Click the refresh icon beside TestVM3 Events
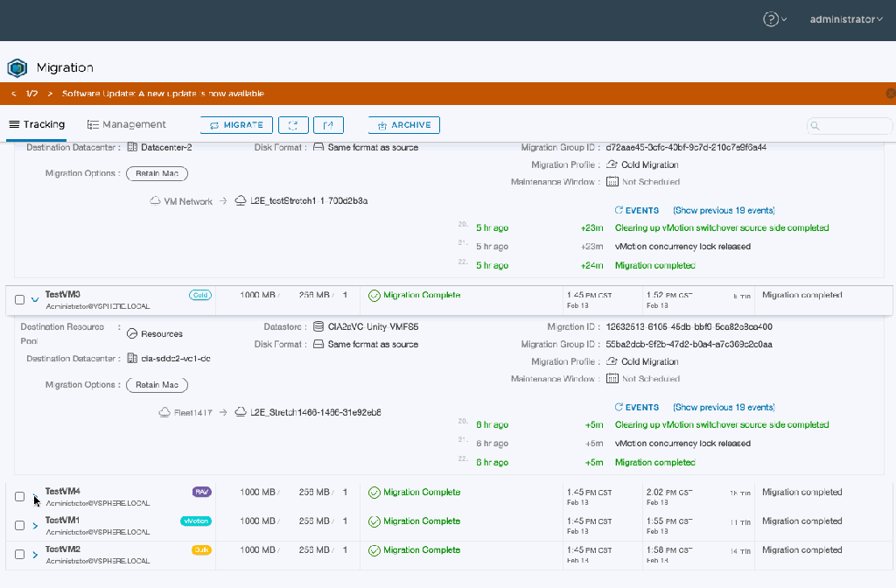This screenshot has height=588, width=896. tap(619, 407)
